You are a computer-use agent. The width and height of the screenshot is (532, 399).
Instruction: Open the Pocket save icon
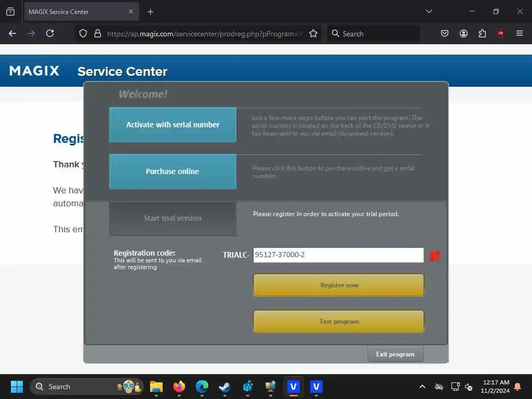point(445,33)
